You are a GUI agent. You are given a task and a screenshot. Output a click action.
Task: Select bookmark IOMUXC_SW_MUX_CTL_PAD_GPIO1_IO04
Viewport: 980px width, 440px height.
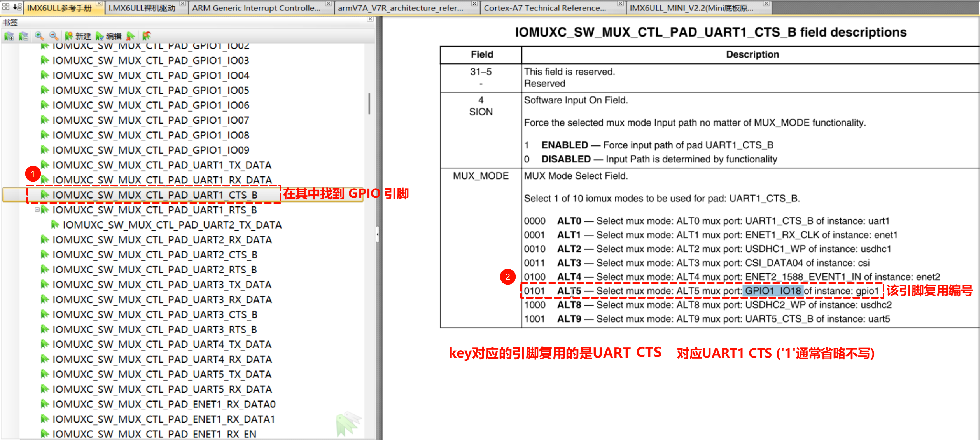pyautogui.click(x=150, y=75)
